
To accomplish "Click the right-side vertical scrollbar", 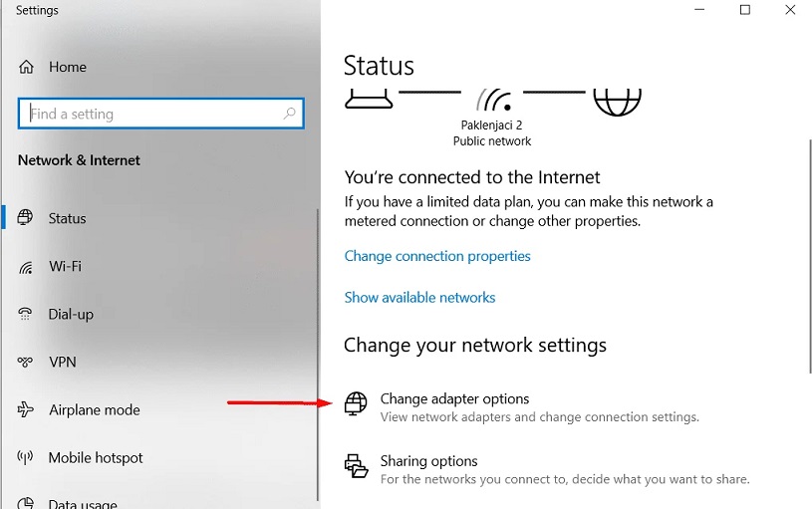I will pos(809,256).
